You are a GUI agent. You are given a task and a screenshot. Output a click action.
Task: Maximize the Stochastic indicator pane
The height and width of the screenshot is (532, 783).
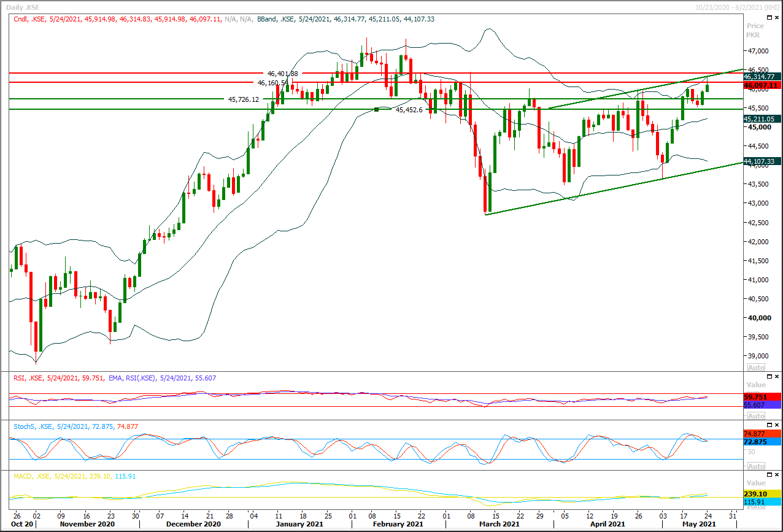click(769, 425)
